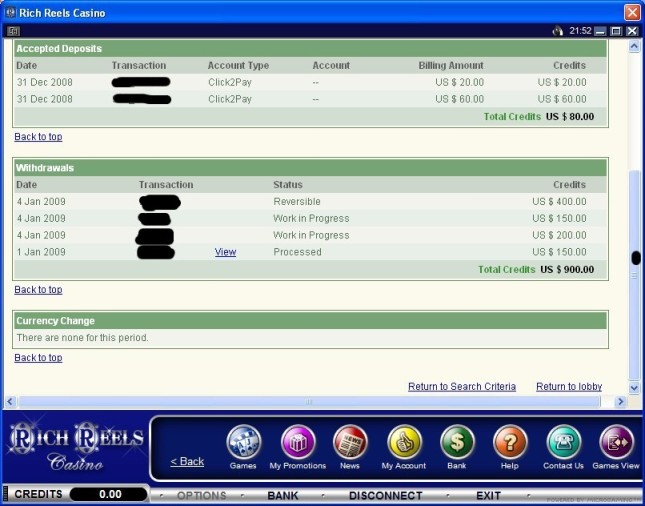
Task: Click the vertical scrollbar down arrow
Action: click(634, 388)
